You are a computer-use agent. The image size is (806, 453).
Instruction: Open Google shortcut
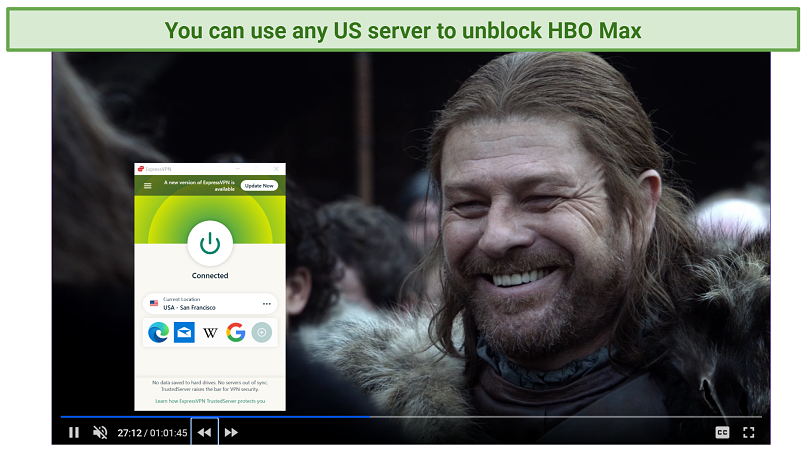pos(235,332)
